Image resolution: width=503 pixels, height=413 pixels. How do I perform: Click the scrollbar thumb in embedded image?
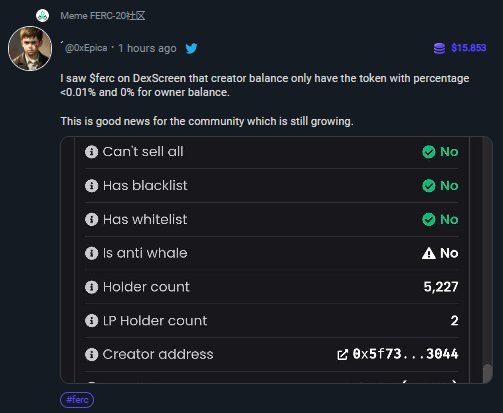[488, 373]
